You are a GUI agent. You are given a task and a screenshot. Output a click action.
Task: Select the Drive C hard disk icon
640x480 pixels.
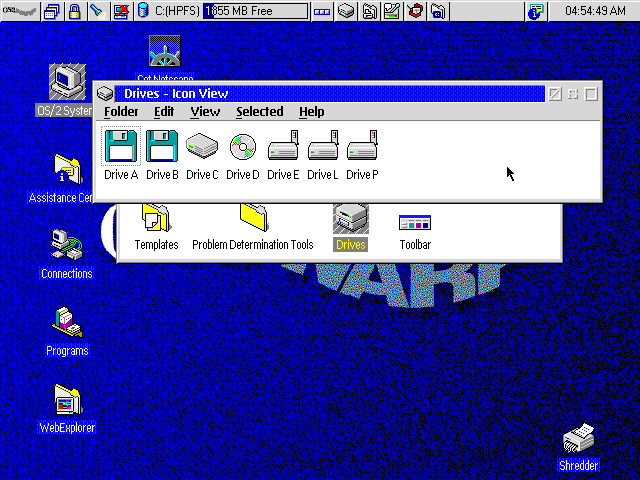(202, 145)
